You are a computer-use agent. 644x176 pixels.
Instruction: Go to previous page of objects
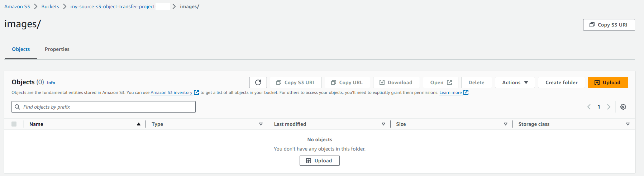pyautogui.click(x=589, y=107)
